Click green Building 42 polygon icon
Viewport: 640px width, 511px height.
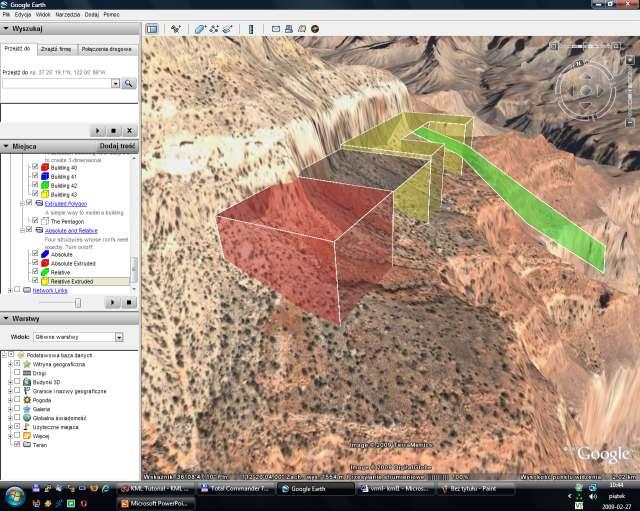tap(45, 185)
